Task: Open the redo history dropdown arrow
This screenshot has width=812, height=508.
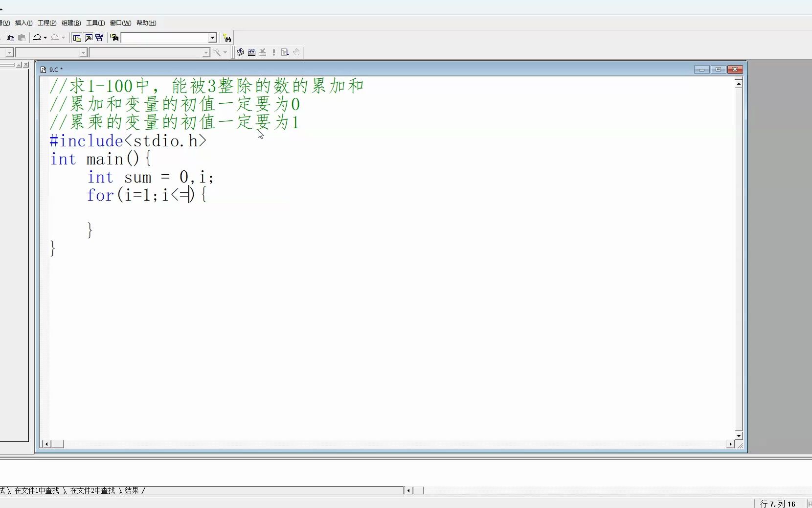Action: point(63,38)
